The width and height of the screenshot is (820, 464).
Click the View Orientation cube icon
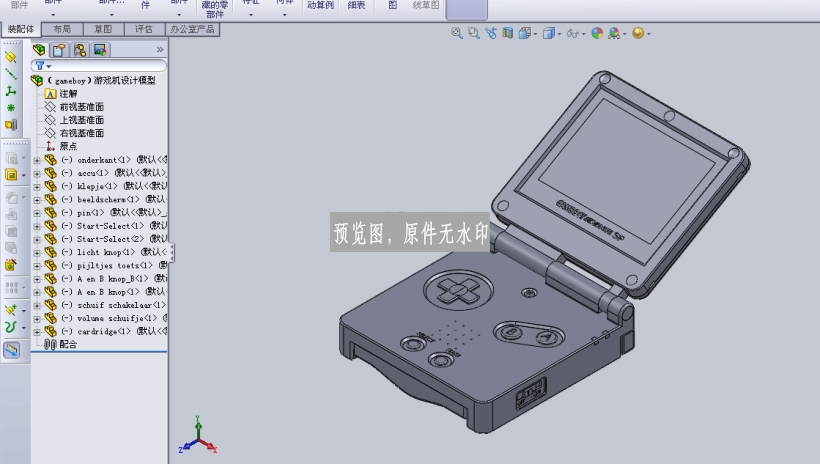tap(525, 33)
